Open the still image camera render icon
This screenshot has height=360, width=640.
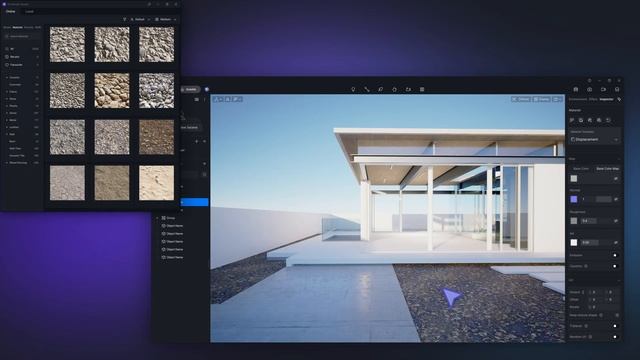click(x=589, y=89)
